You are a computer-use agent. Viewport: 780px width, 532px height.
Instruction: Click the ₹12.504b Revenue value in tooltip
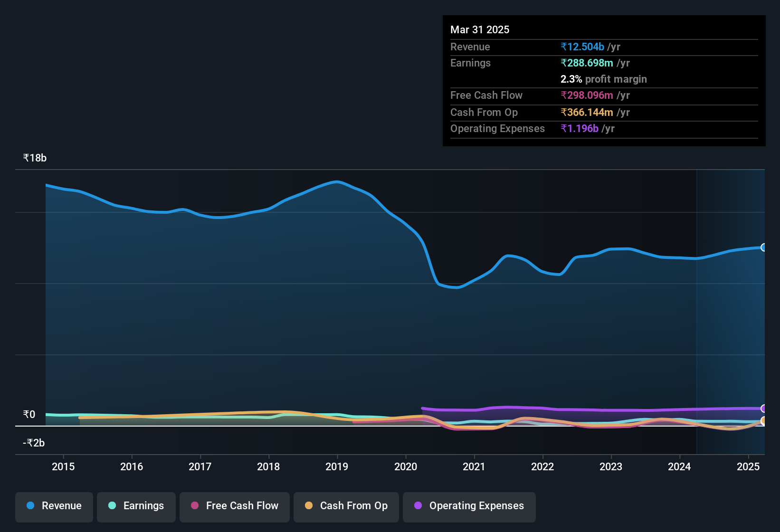point(582,47)
